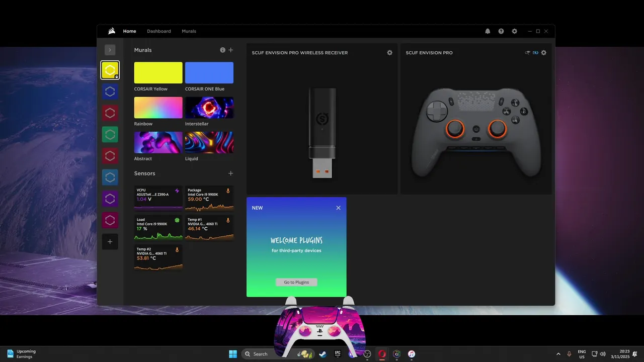Open the Temp #1 NVIDIA sensor tile
Viewport: 644px width, 362px height.
click(209, 227)
